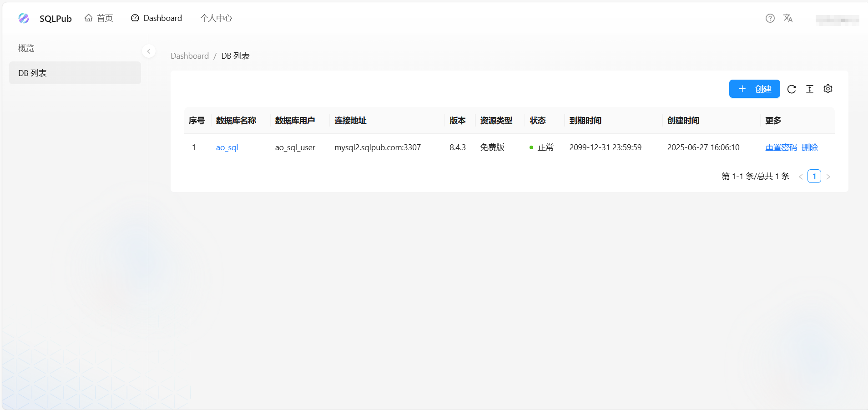Click the previous page arrow in pagination
Image resolution: width=868 pixels, height=410 pixels.
click(x=800, y=177)
